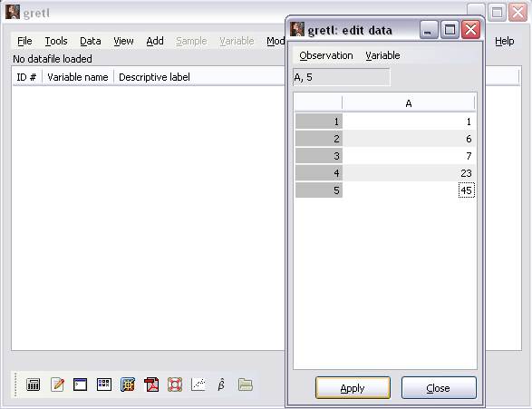Minimize the edit data window
This screenshot has height=409, width=532.
pyautogui.click(x=429, y=29)
